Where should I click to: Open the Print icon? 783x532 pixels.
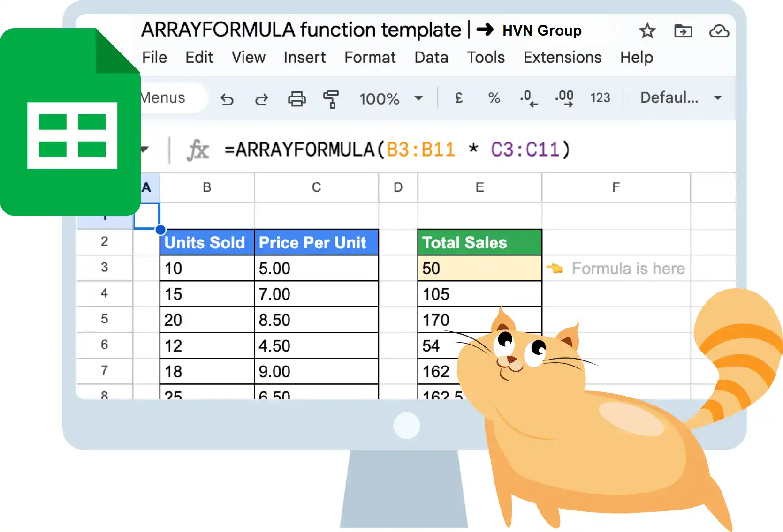pyautogui.click(x=296, y=99)
